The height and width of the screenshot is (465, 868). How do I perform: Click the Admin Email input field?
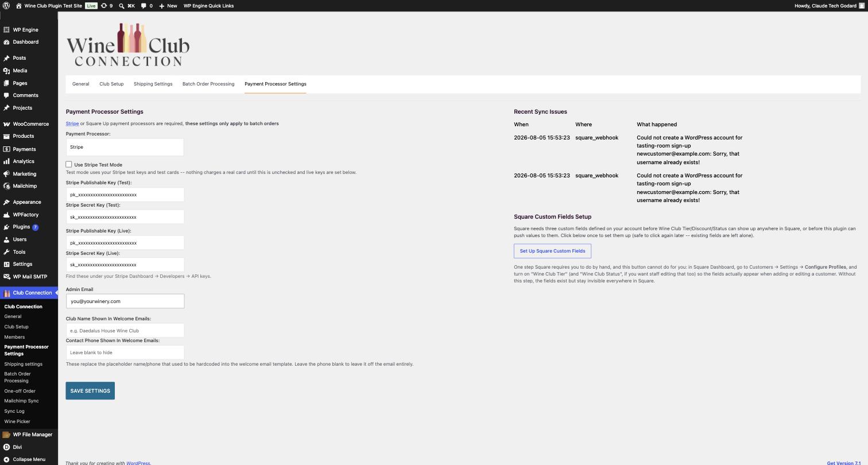125,301
